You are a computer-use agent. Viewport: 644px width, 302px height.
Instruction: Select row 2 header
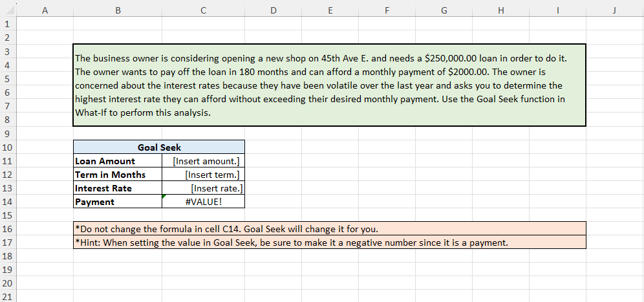8,38
